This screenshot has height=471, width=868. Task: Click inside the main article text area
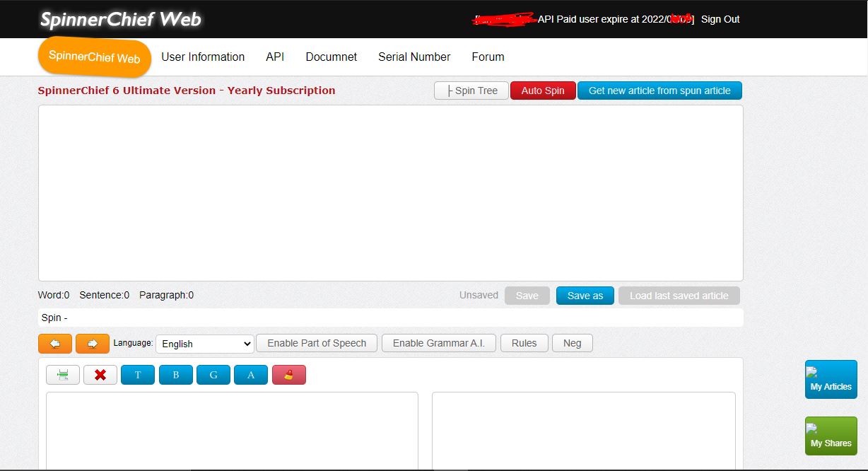tap(390, 192)
